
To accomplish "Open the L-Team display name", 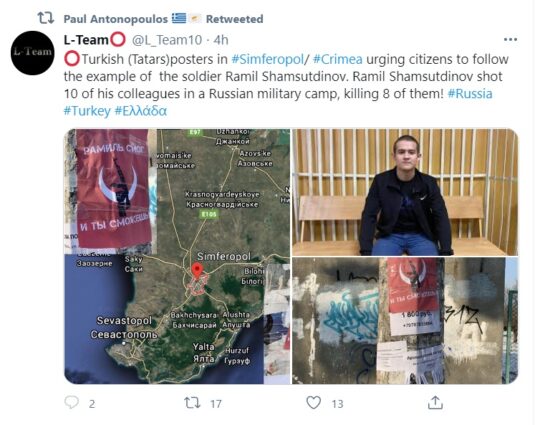I will click(94, 40).
